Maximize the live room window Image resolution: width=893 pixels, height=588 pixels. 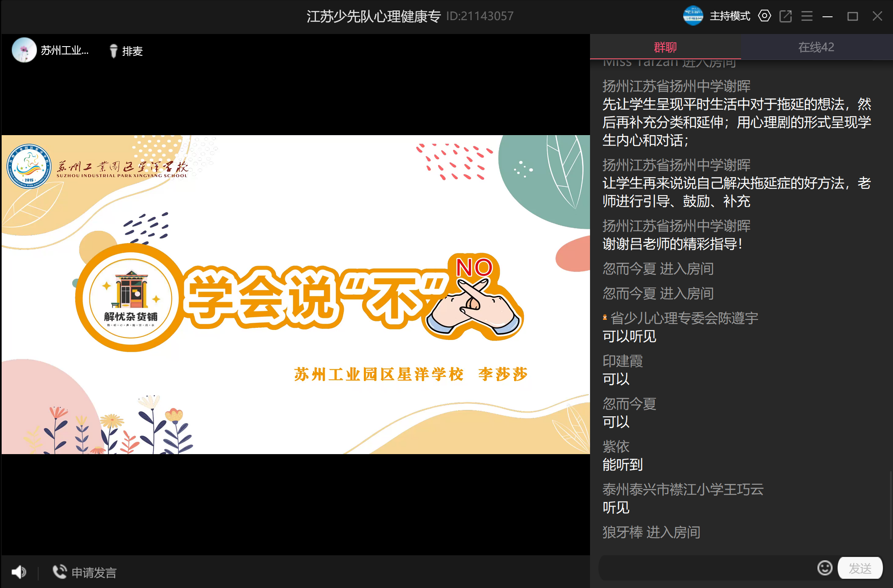click(852, 16)
